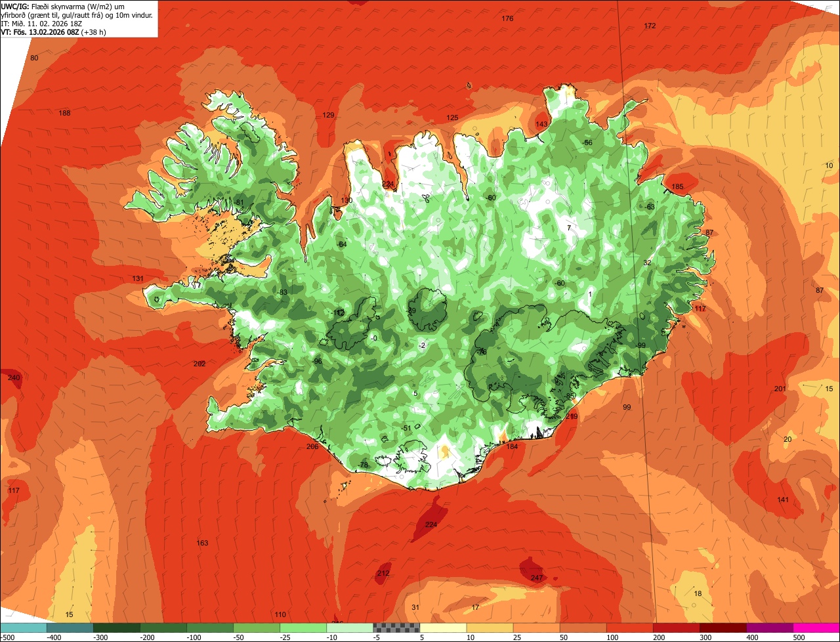The width and height of the screenshot is (840, 642).
Task: Click the map value "130" near the northwest fjord
Action: [346, 201]
